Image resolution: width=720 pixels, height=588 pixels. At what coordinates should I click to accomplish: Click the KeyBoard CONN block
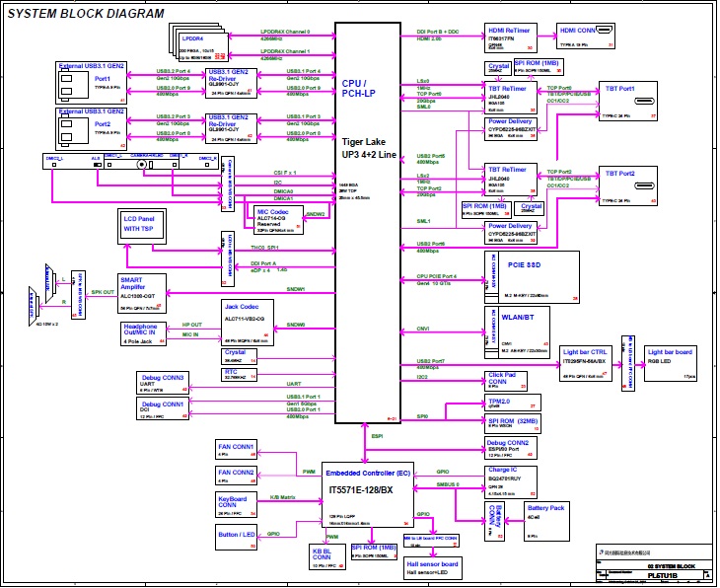[x=236, y=505]
